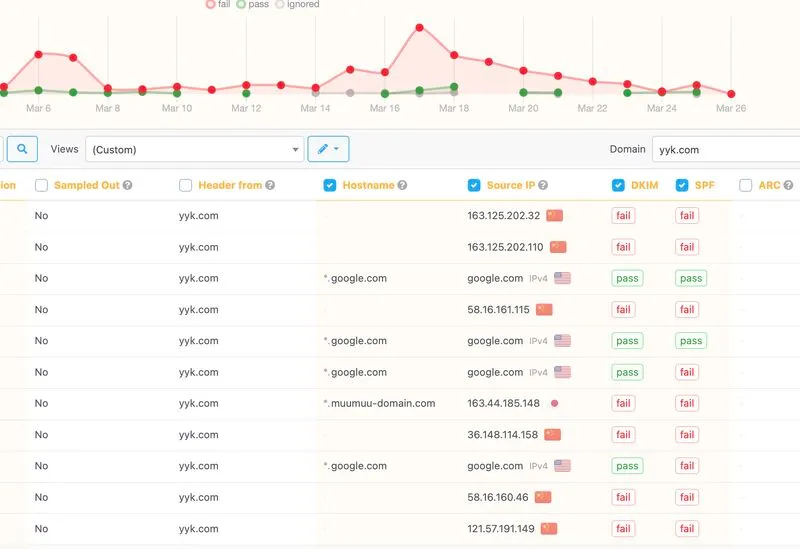This screenshot has width=800, height=549.
Task: Click IP address 163.125.202.32
Action: (504, 215)
